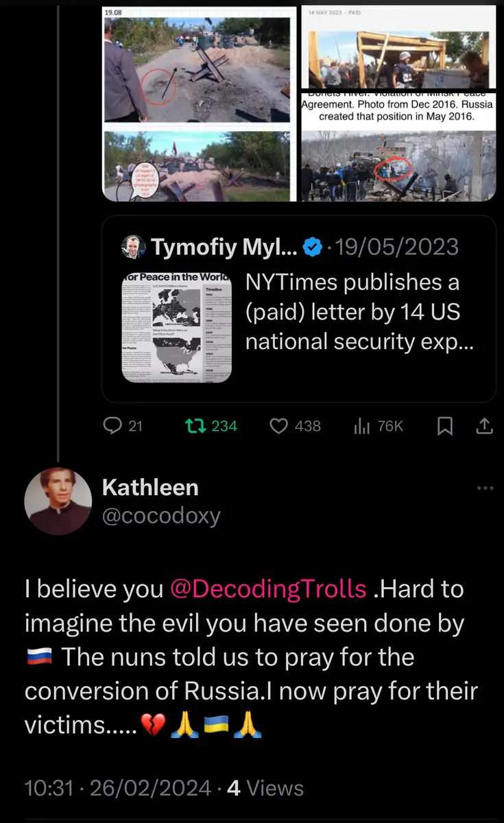The height and width of the screenshot is (823, 504).
Task: Open the Dec 2016 position photo
Action: point(398,165)
